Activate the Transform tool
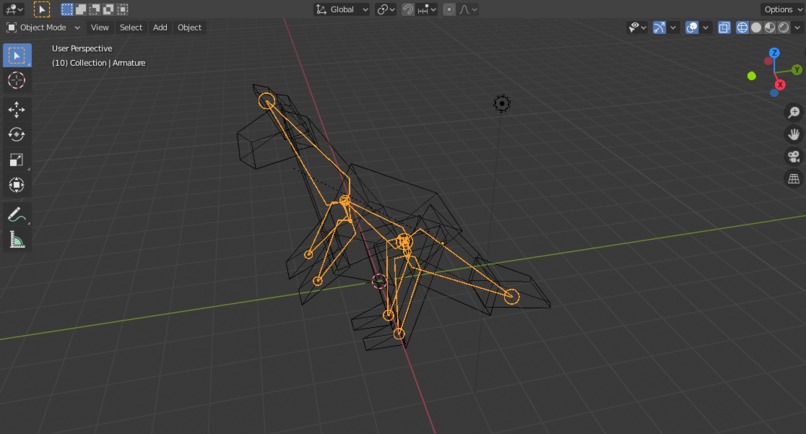The image size is (806, 434). 17,185
